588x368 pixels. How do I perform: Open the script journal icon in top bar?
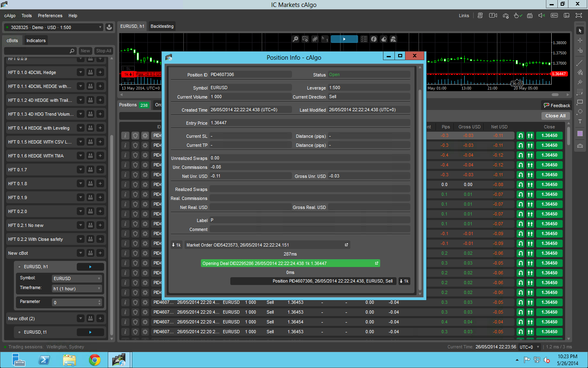[480, 16]
